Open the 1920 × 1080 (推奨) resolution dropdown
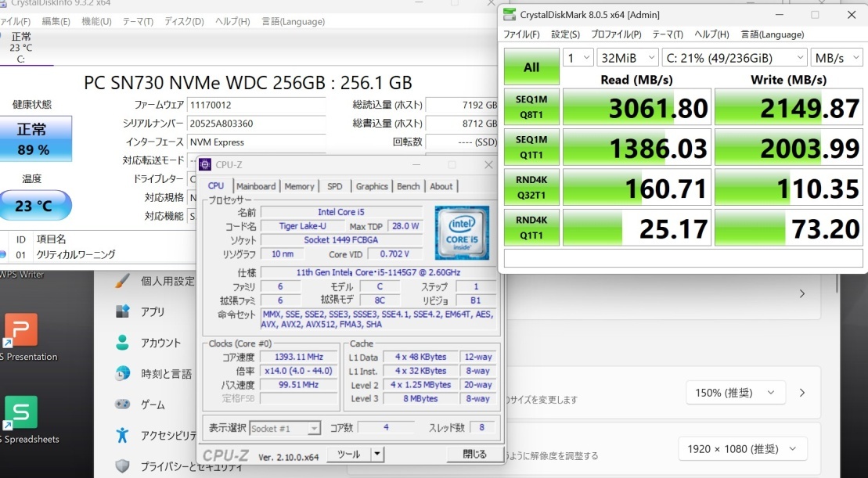The height and width of the screenshot is (478, 868). (742, 449)
